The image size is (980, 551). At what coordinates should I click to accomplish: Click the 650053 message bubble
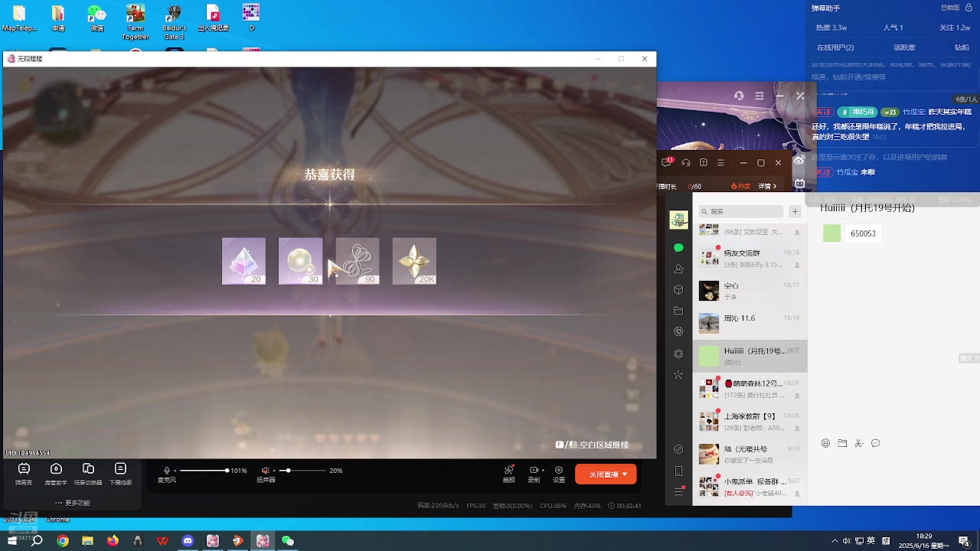tap(863, 233)
